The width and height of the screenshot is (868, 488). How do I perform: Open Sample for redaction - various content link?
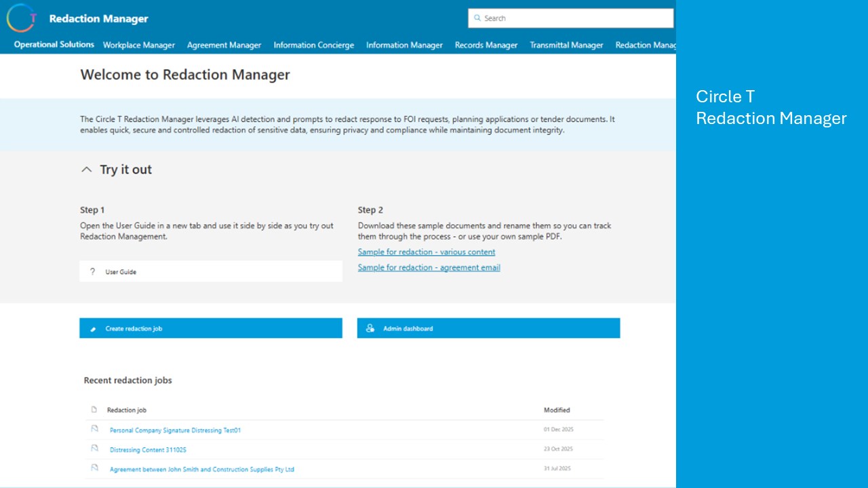click(x=427, y=252)
